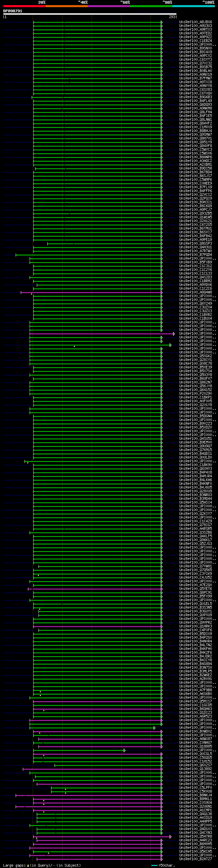This screenshot has width=218, height=868.
Task: Click the purple alignment bar for UniRef100_A8Q4W8
Action: [92, 292]
